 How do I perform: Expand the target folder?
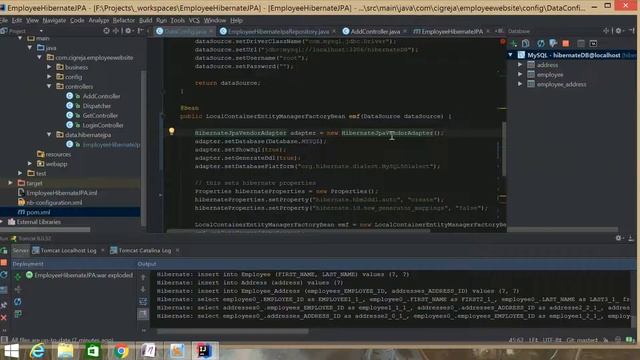(x=11, y=183)
